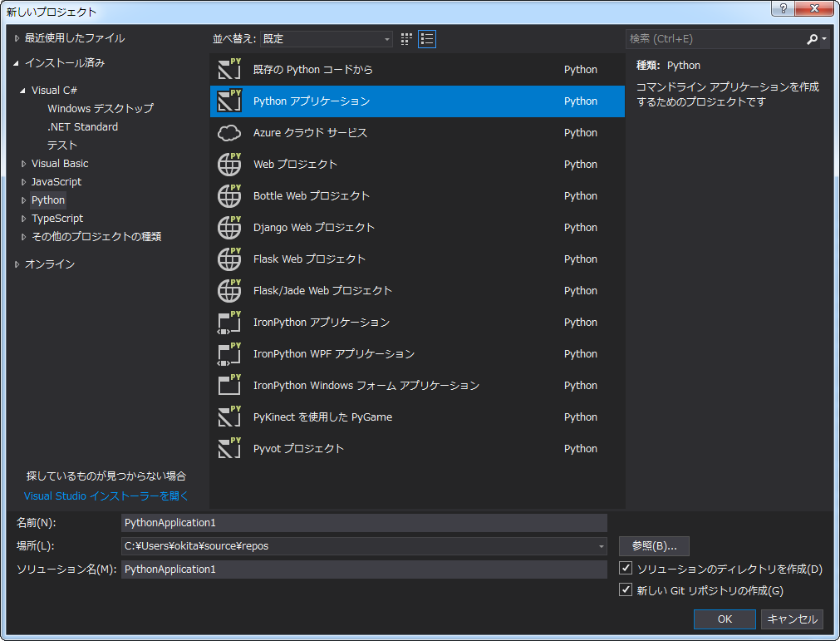The height and width of the screenshot is (641, 840).
Task: Click the PyKinect を使用した PyGame icon
Action: (x=229, y=417)
